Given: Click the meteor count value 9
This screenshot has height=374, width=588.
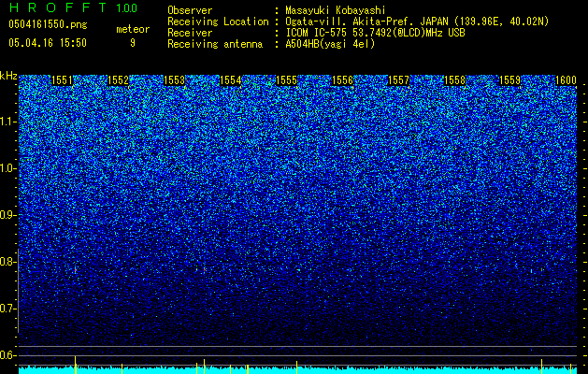Looking at the screenshot, I should 133,43.
